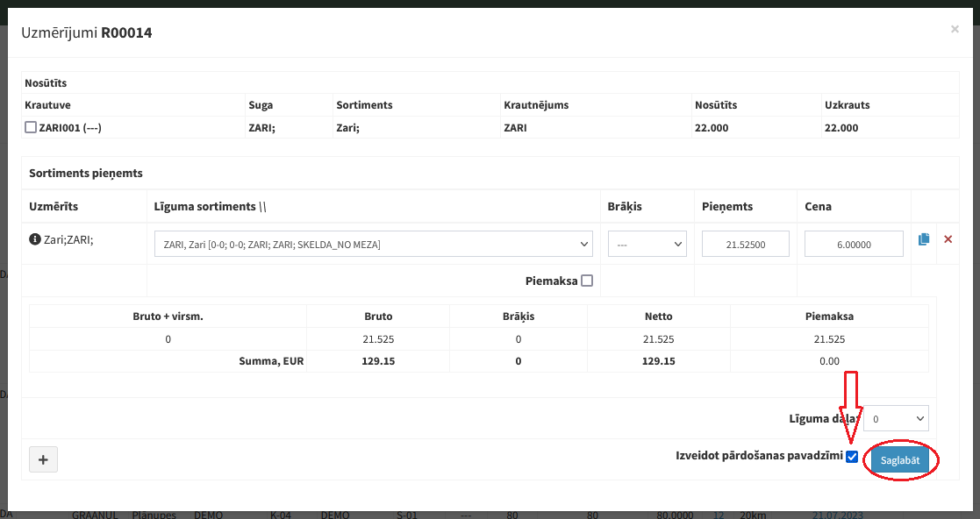Click the blue copy row icon
Screen dimensions: 980x519
click(924, 239)
